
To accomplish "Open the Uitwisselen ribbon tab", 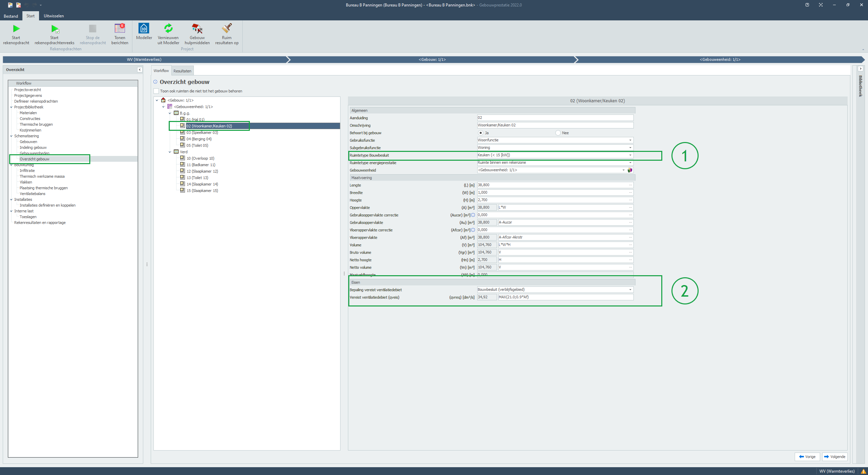I will click(54, 16).
